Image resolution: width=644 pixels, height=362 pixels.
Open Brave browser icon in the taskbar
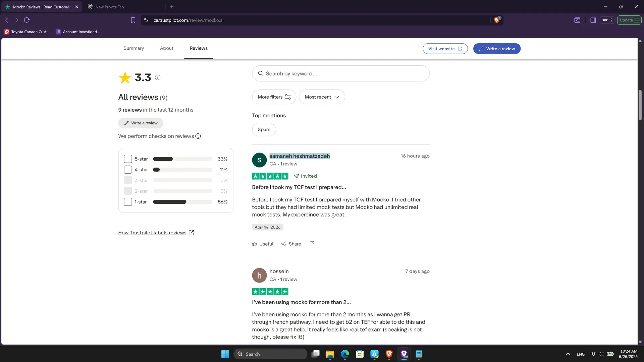pos(389,354)
